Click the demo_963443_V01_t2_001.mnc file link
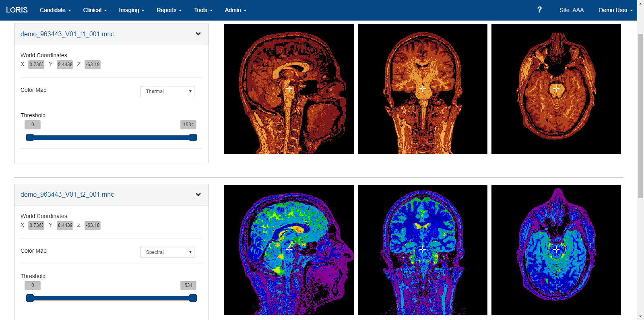Image resolution: width=644 pixels, height=320 pixels. point(67,194)
